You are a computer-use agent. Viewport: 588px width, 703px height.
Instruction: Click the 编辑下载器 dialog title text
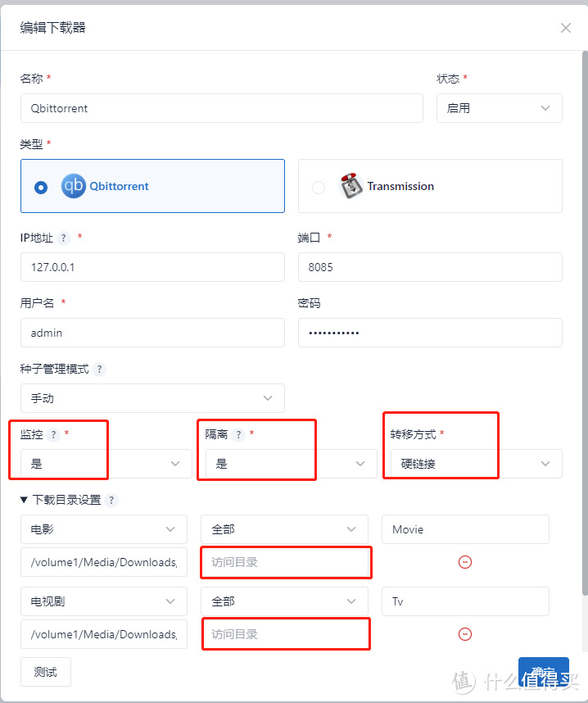point(52,28)
